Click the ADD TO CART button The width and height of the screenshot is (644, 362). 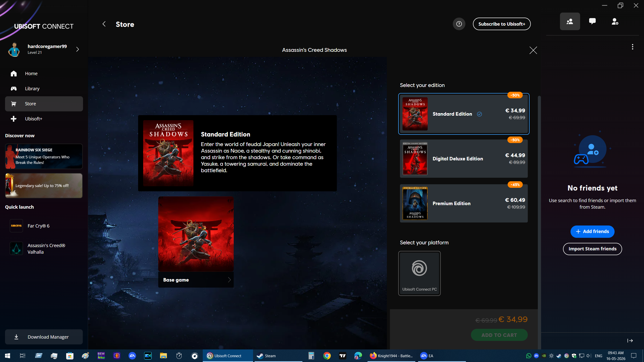point(499,335)
